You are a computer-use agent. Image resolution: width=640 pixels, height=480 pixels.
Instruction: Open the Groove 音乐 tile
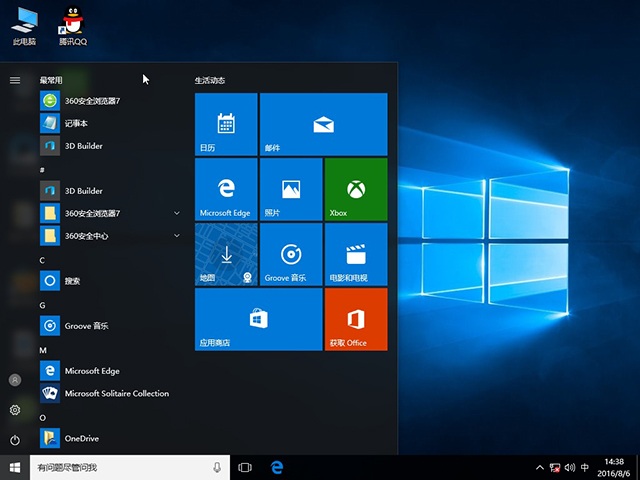pos(290,254)
